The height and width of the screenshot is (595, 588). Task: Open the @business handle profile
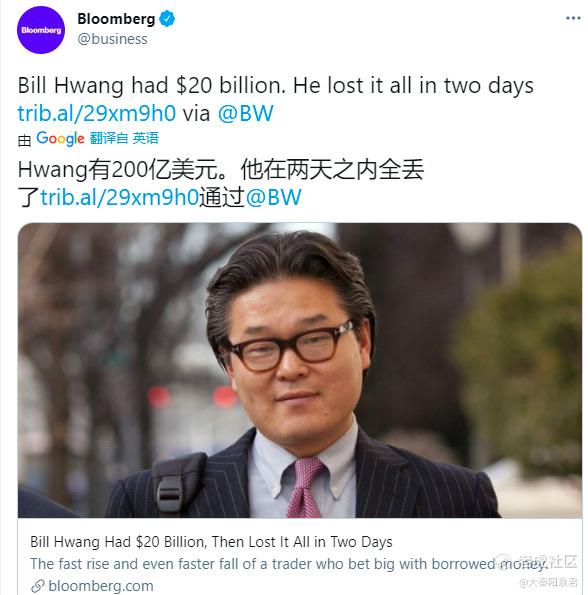click(112, 39)
